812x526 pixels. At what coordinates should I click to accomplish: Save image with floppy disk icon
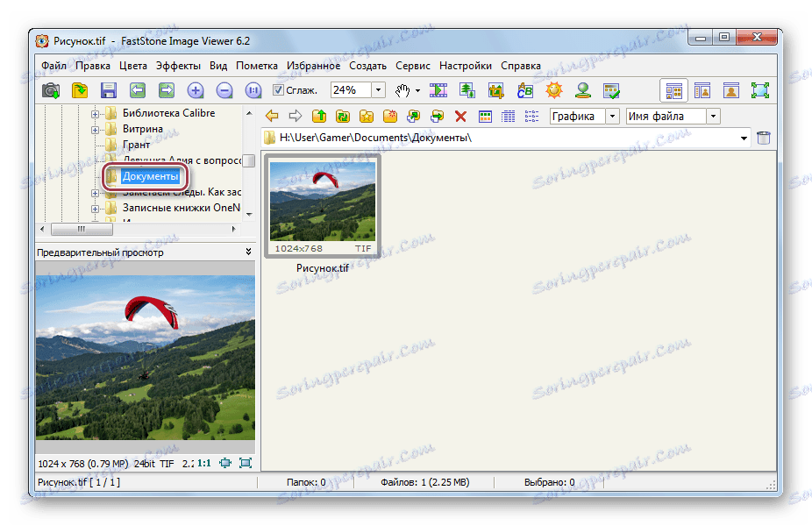tap(108, 90)
